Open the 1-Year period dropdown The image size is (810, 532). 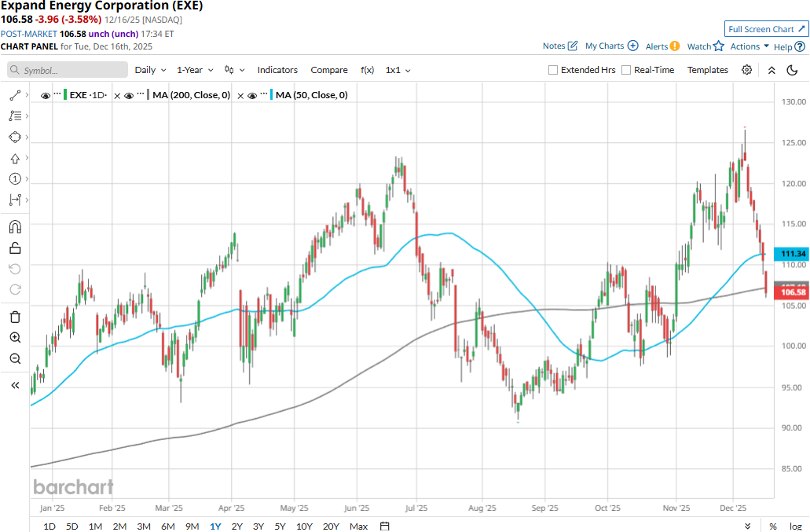(194, 70)
